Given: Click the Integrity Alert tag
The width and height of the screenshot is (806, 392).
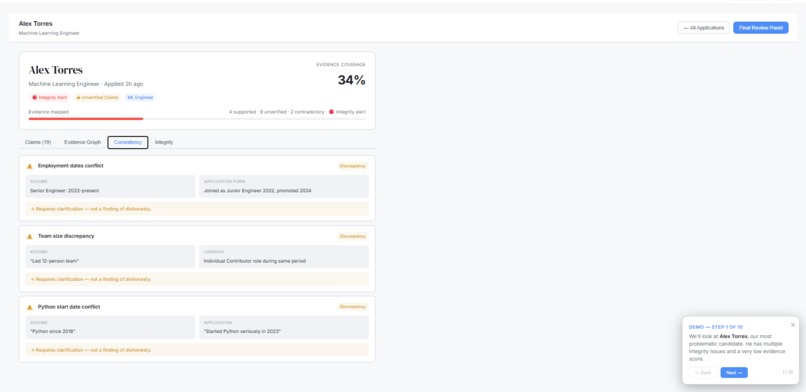Looking at the screenshot, I should click(x=50, y=97).
